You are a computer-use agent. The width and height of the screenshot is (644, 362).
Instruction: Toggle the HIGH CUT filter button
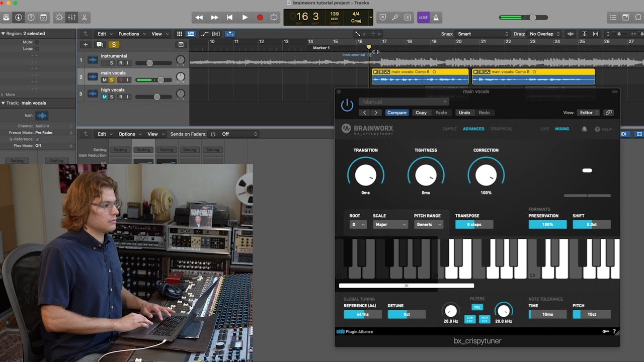click(485, 319)
